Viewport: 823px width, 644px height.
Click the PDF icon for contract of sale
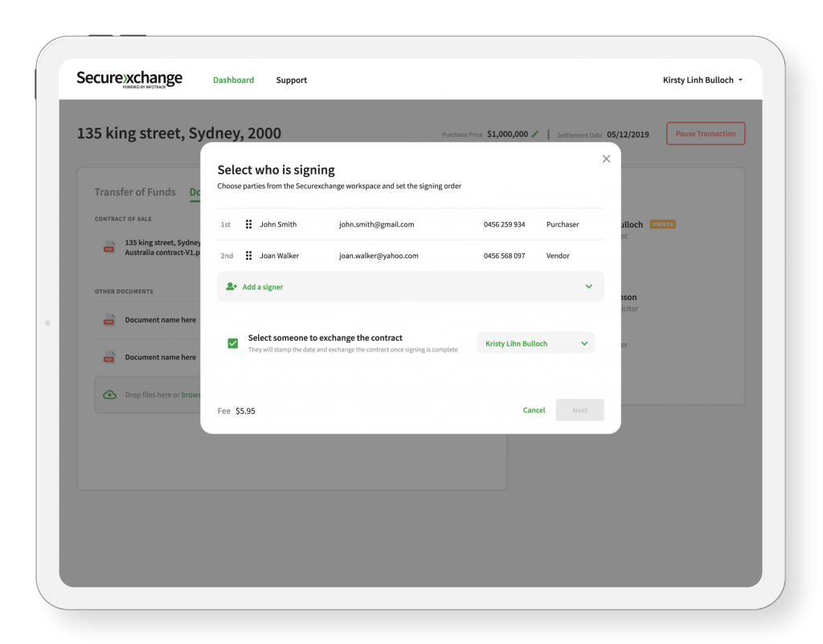click(109, 247)
